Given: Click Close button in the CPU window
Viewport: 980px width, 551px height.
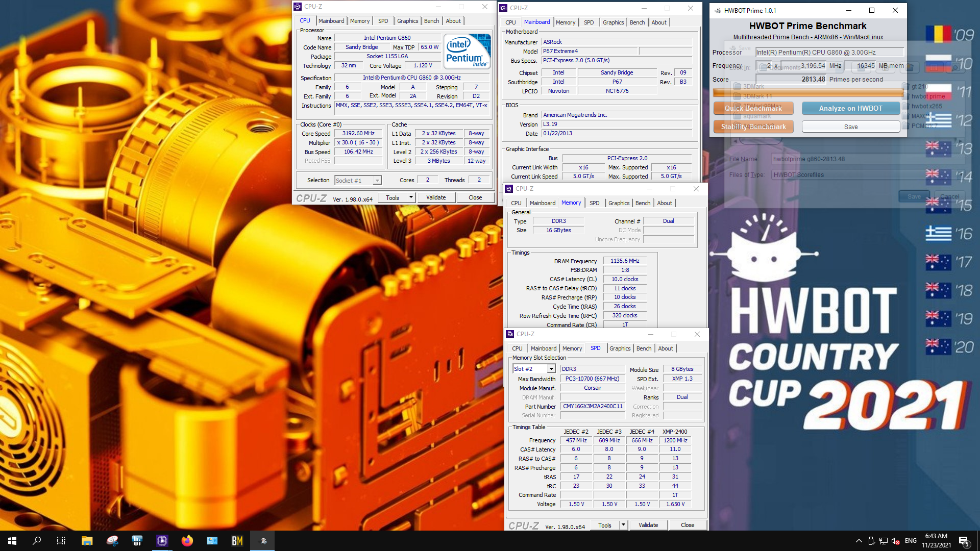Looking at the screenshot, I should pyautogui.click(x=475, y=197).
